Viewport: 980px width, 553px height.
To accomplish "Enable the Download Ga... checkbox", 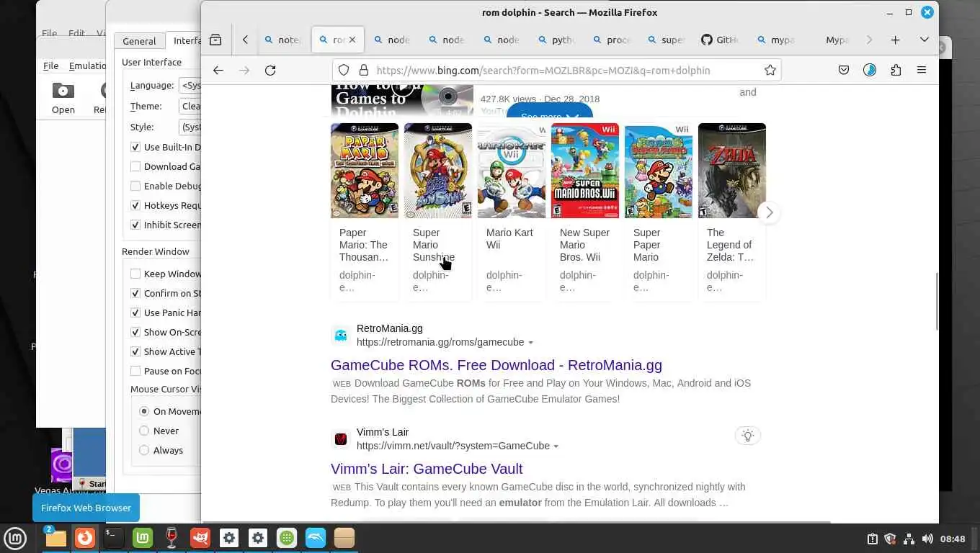I will coord(135,166).
